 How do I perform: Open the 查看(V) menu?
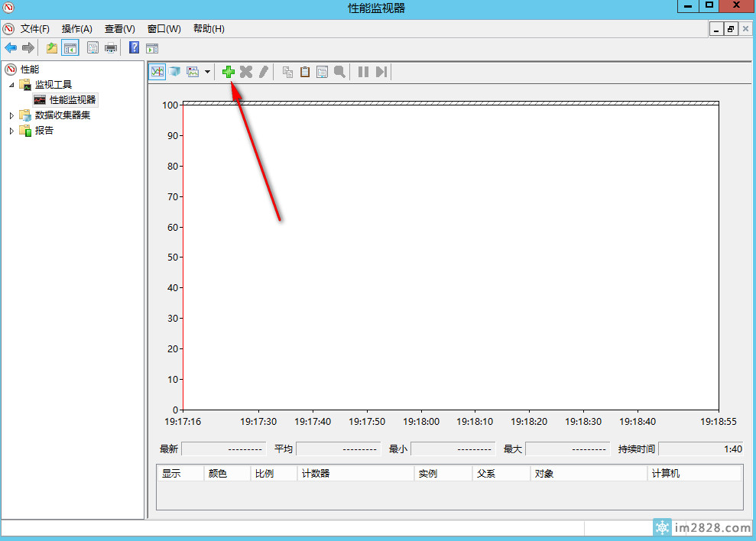[x=119, y=29]
